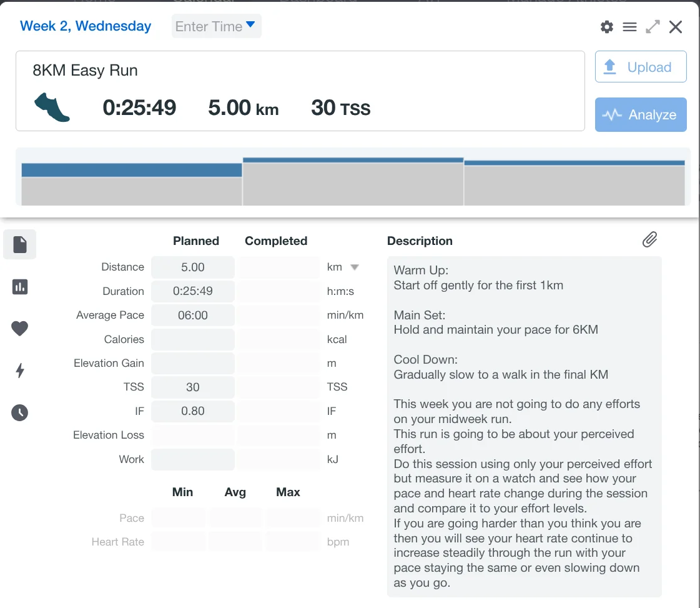Open the lightning bolt power sidebar icon
The height and width of the screenshot is (608, 700).
(20, 371)
